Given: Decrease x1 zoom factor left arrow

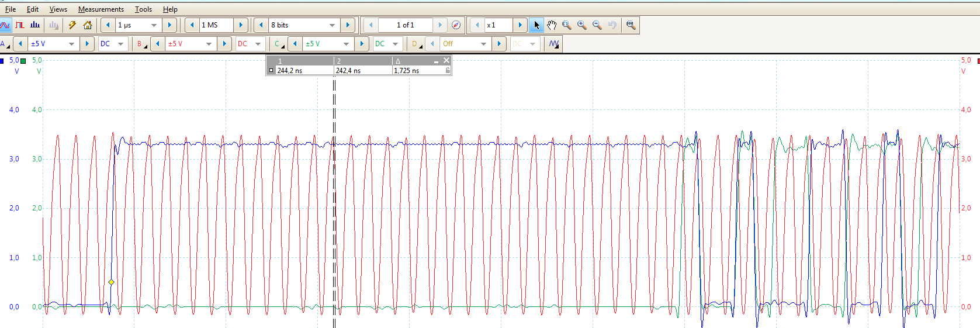Looking at the screenshot, I should (x=477, y=25).
